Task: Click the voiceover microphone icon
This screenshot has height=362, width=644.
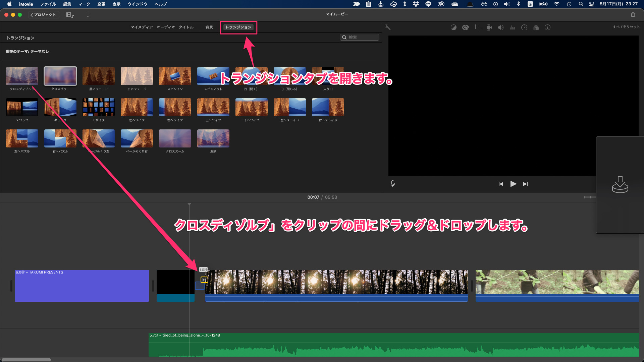Action: tap(393, 184)
